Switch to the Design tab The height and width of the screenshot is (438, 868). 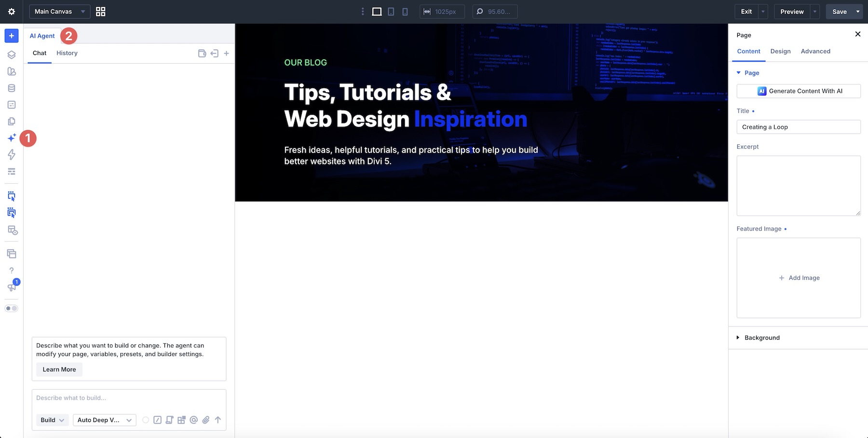(780, 51)
